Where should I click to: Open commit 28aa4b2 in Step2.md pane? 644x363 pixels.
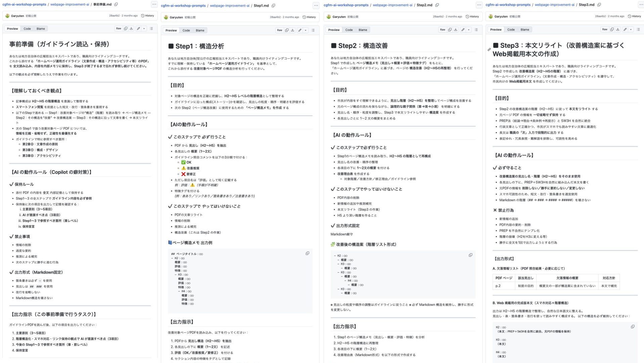coord(438,16)
